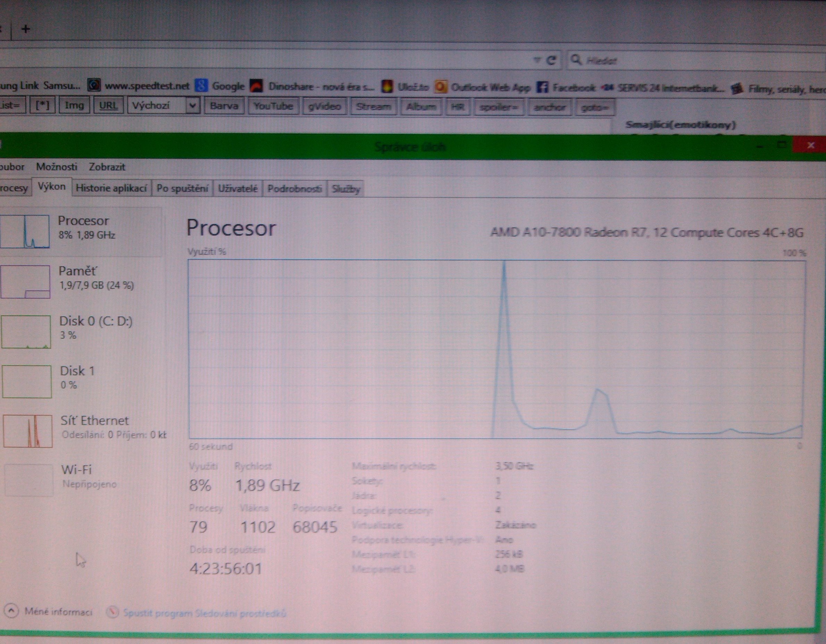The width and height of the screenshot is (826, 644).
Task: Switch to the Historie aplikací tab
Action: (111, 188)
